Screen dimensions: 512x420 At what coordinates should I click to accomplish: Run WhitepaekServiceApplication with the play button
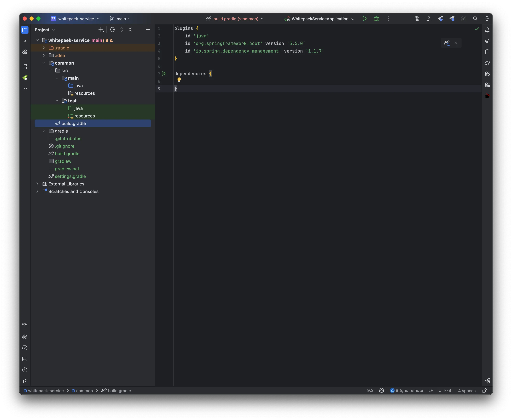pos(365,19)
